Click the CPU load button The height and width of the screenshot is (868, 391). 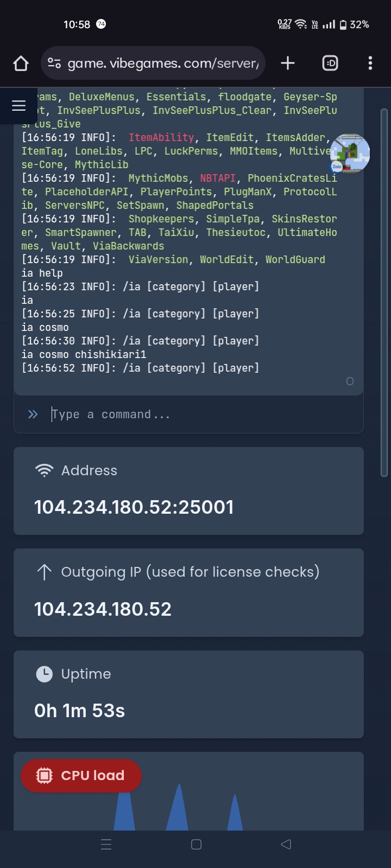pos(81,776)
